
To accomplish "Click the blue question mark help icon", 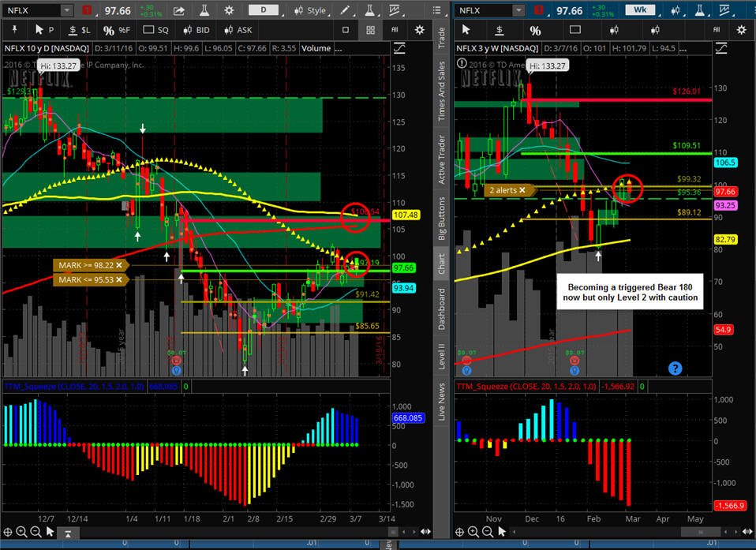I will pos(675,369).
